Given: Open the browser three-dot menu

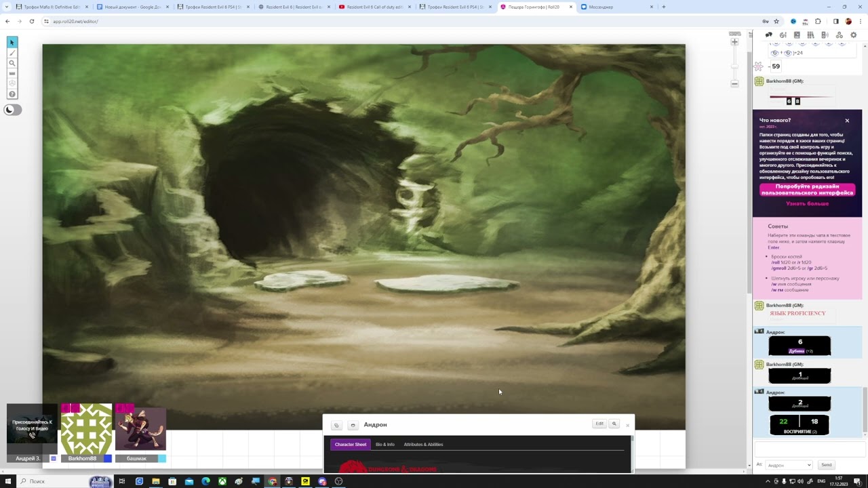Looking at the screenshot, I should tap(861, 21).
